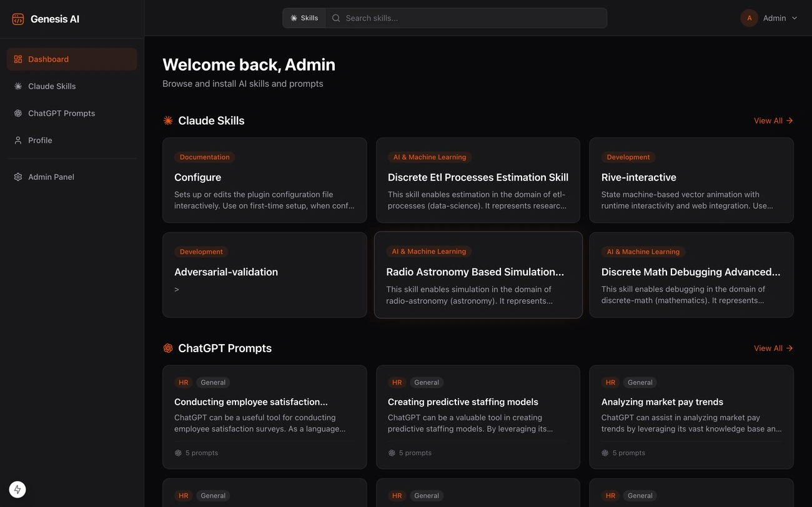
Task: Click View All for ChatGPT Prompts
Action: pyautogui.click(x=773, y=348)
